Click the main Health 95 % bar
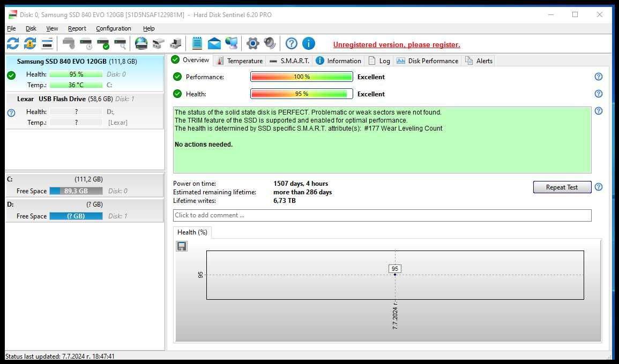Image resolution: width=619 pixels, height=364 pixels. pyautogui.click(x=302, y=94)
